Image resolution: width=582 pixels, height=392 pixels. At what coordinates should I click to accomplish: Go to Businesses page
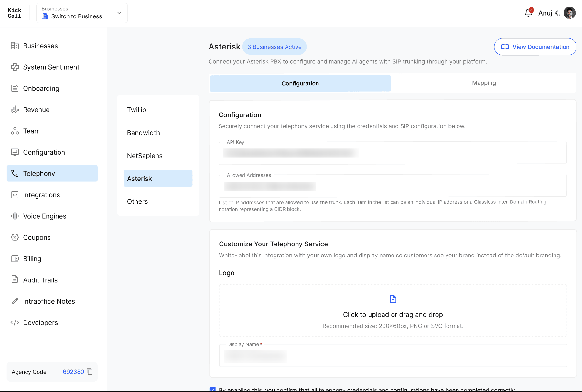coord(52,46)
